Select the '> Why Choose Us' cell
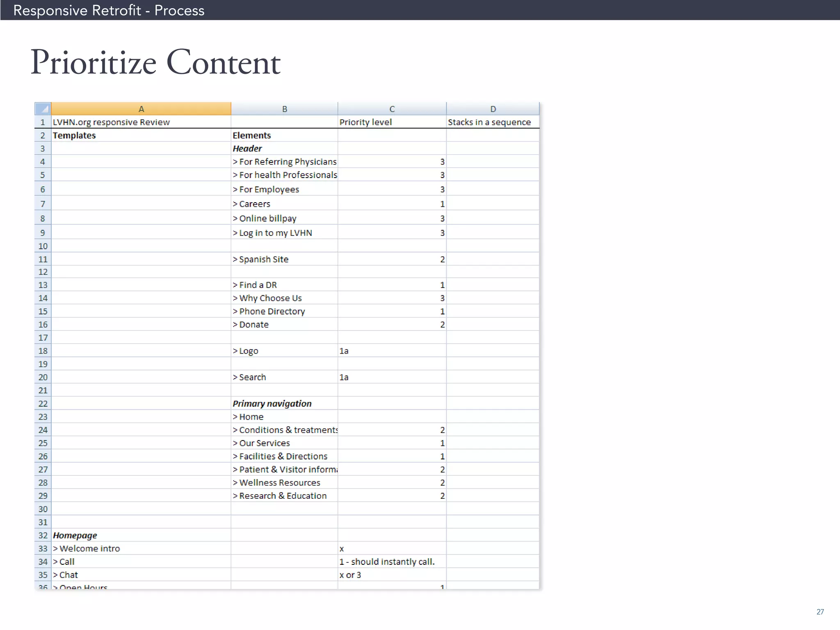This screenshot has height=630, width=840. click(284, 298)
